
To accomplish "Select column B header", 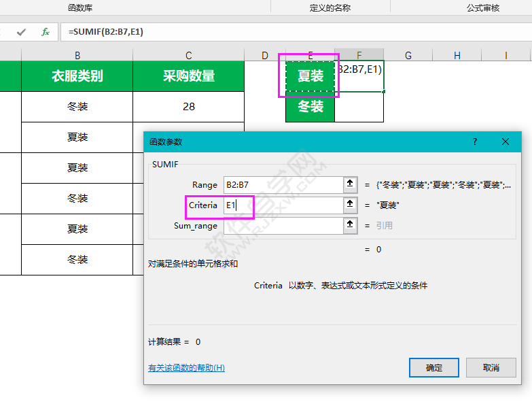I will (x=77, y=55).
